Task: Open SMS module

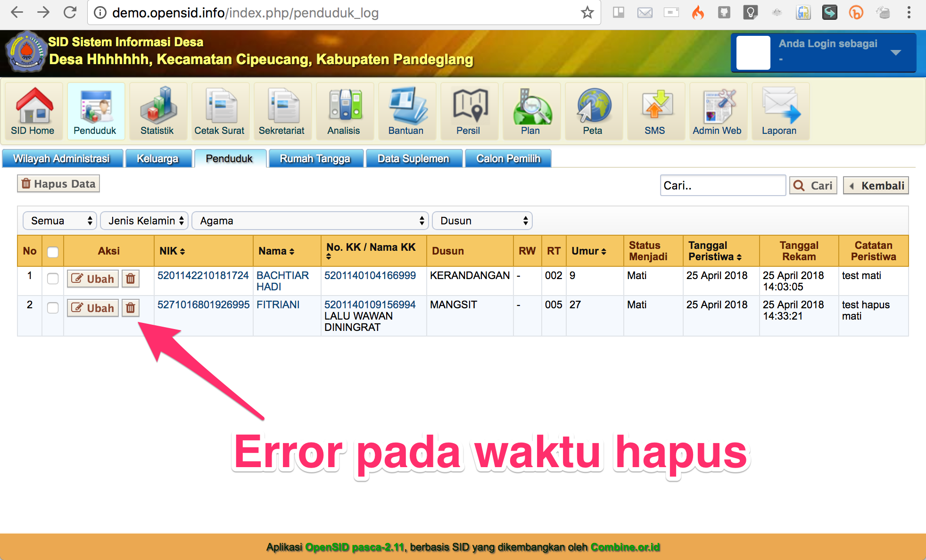Action: click(655, 111)
